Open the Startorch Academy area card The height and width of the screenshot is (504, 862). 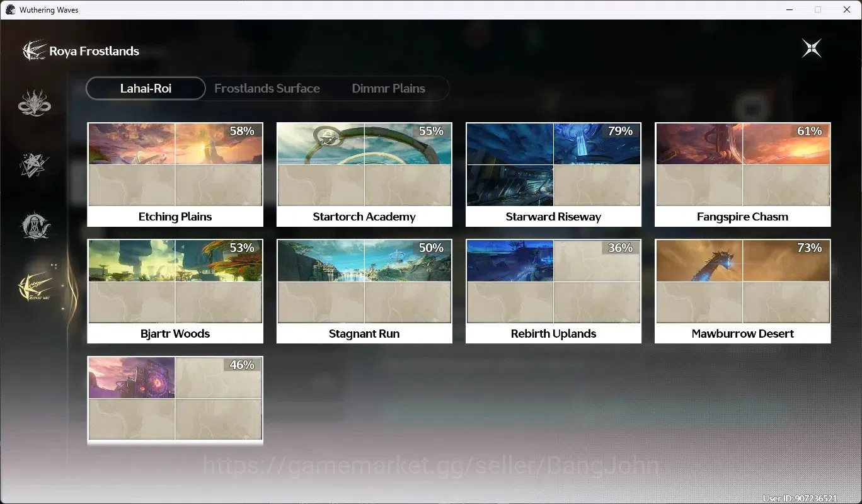click(x=364, y=175)
